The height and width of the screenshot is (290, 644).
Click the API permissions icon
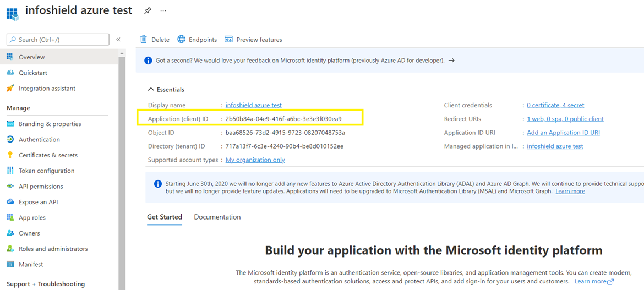pyautogui.click(x=10, y=186)
